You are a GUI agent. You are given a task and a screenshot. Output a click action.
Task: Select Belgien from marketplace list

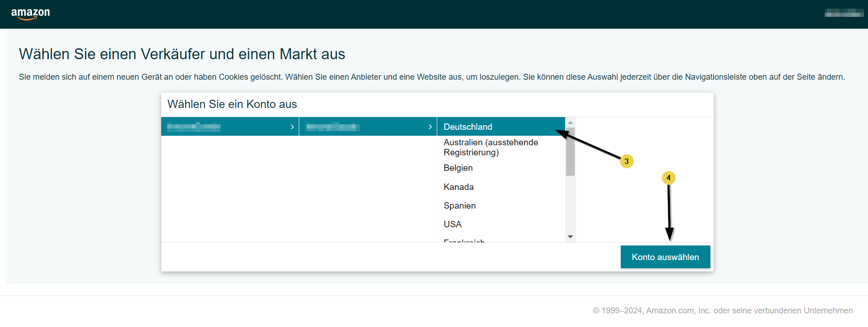(x=458, y=168)
